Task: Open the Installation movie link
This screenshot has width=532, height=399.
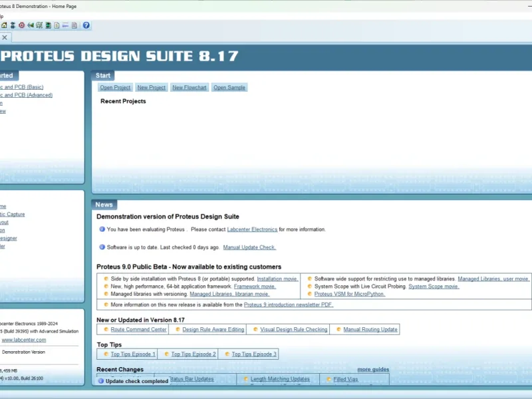Action: click(x=277, y=279)
